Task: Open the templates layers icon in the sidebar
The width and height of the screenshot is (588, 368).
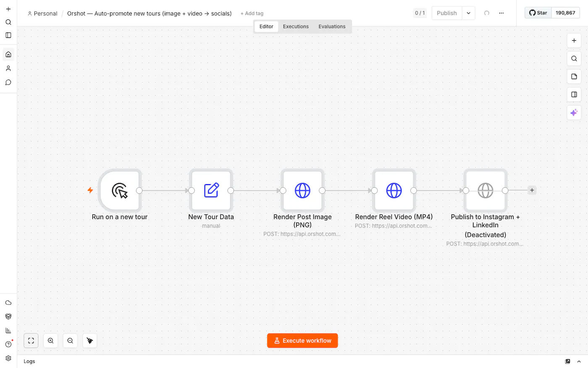Action: pyautogui.click(x=8, y=317)
